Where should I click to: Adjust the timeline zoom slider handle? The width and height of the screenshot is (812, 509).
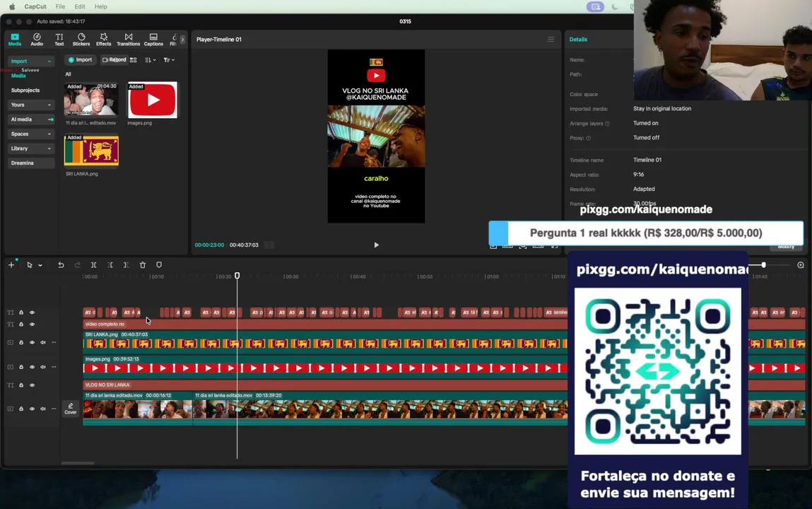tap(763, 264)
